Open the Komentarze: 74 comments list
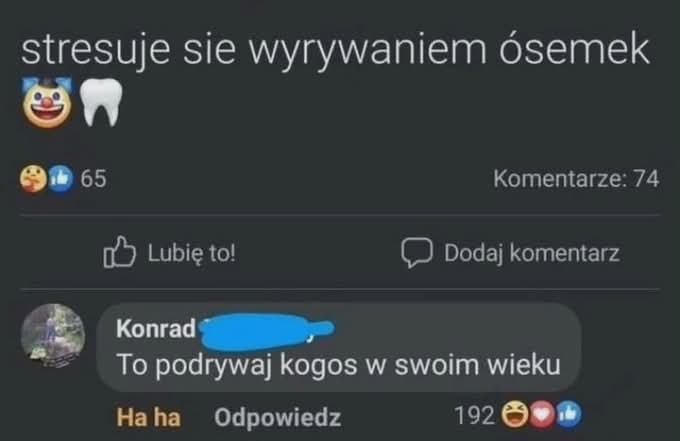 pos(576,179)
